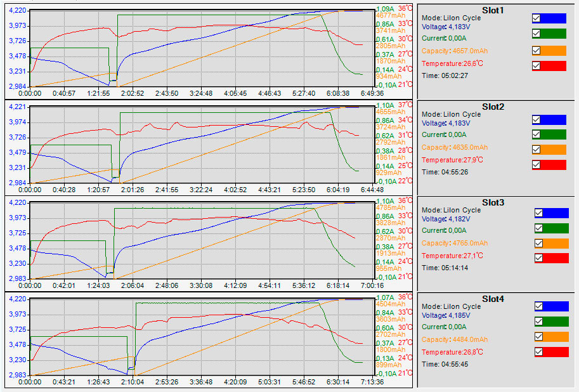
Task: Toggle the Slot4 Current checkbox
Action: tap(538, 322)
